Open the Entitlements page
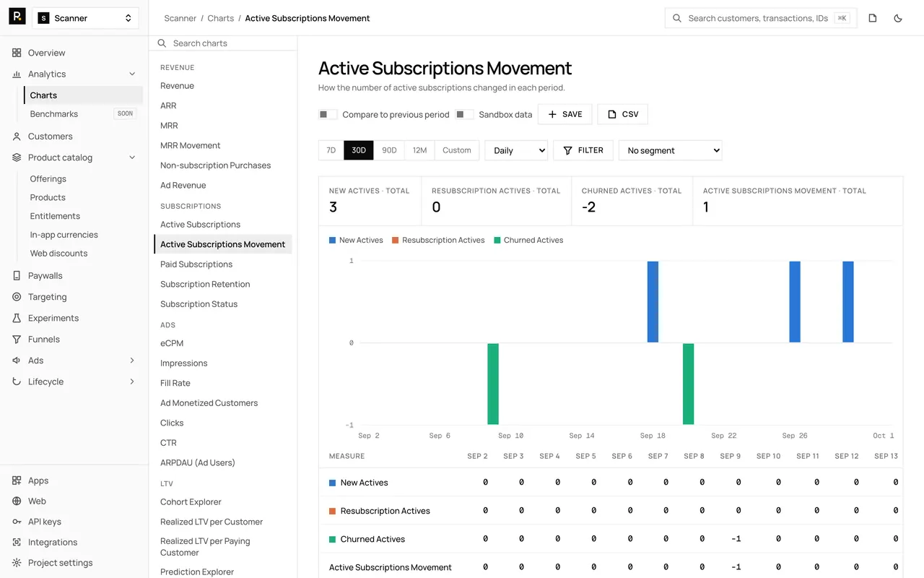The image size is (924, 578). click(55, 216)
